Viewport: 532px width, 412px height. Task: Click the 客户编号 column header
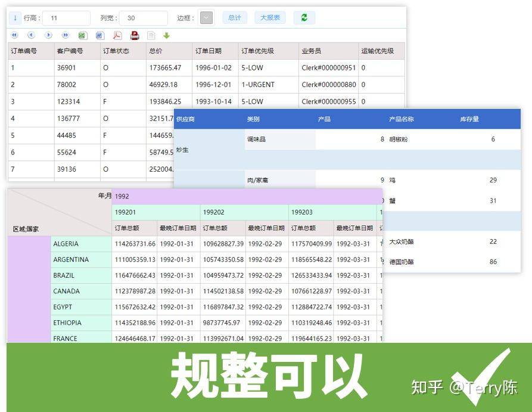[77, 51]
